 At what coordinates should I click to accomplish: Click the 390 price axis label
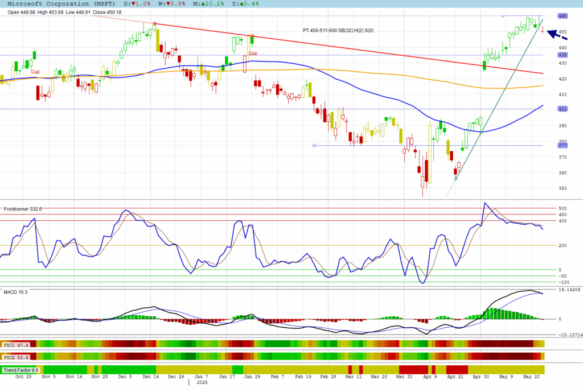coord(563,126)
